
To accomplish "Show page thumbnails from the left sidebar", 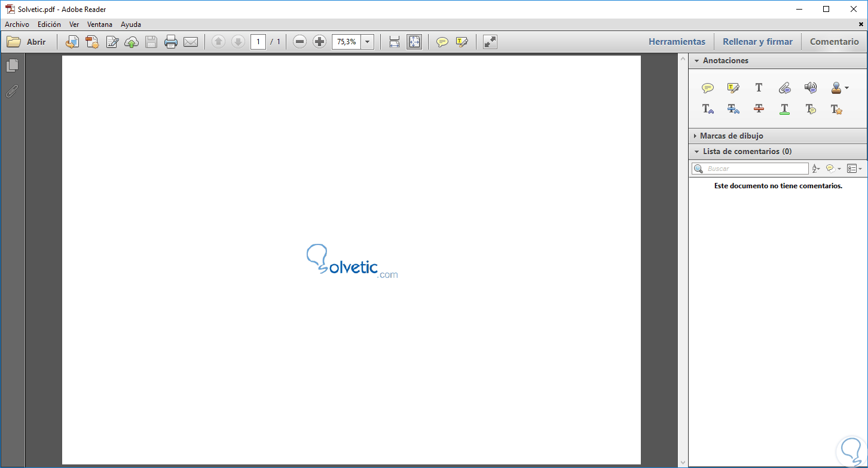I will [13, 65].
